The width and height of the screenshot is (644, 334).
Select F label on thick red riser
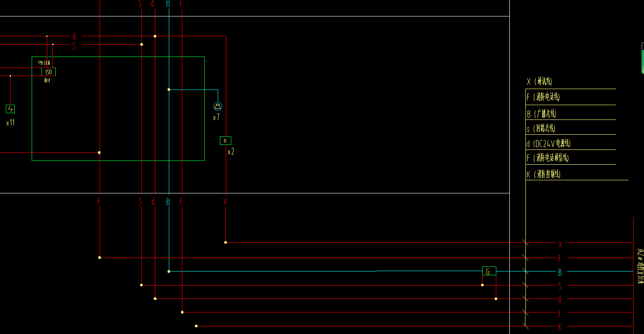tap(99, 202)
